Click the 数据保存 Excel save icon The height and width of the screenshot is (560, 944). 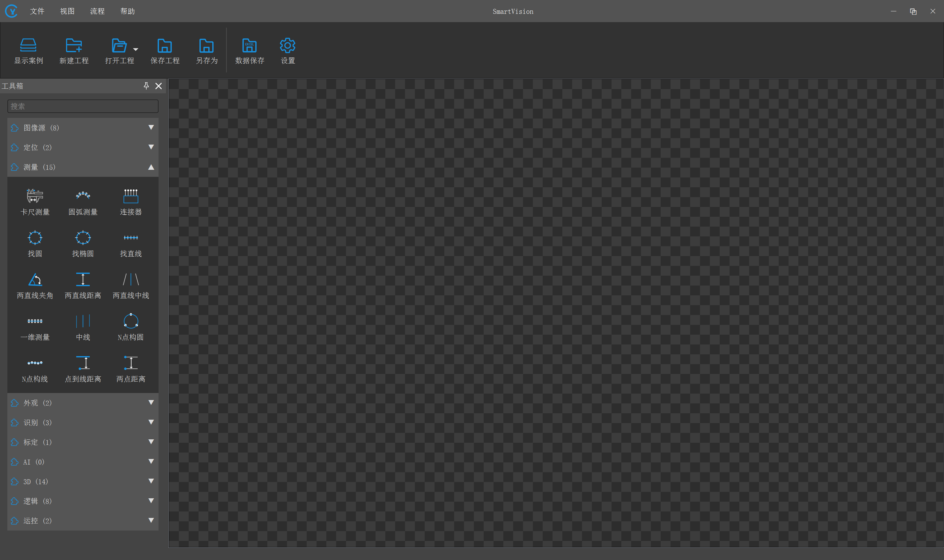(250, 46)
